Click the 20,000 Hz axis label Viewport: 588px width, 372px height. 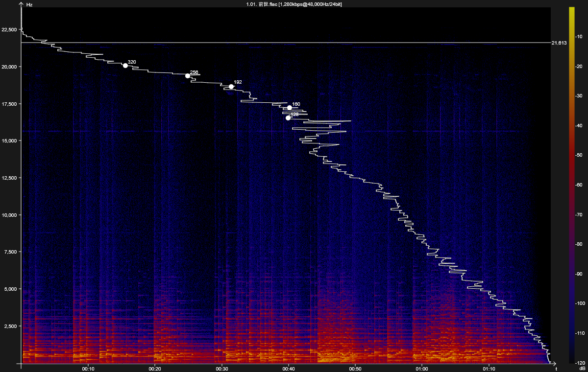point(9,67)
